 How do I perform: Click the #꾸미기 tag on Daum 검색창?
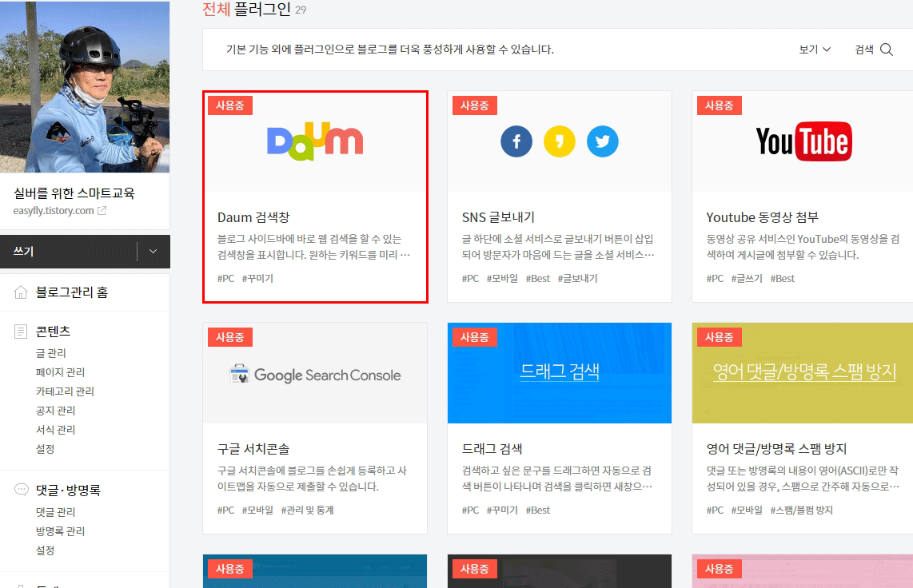257,279
